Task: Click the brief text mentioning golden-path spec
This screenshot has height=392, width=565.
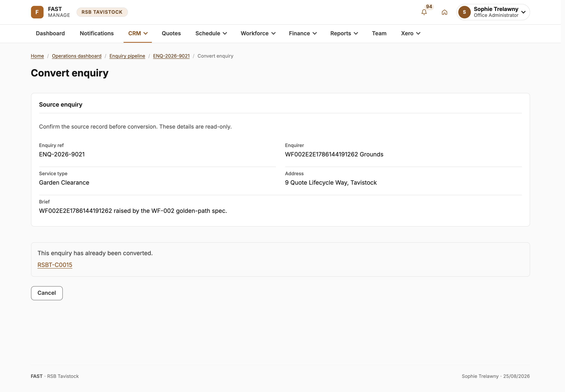Action: (133, 211)
